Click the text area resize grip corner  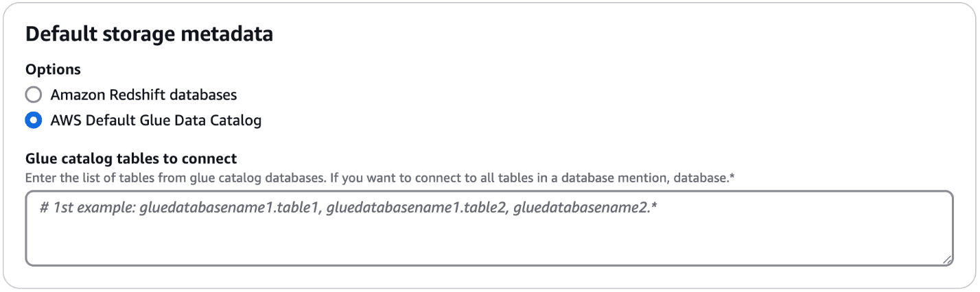point(946,259)
